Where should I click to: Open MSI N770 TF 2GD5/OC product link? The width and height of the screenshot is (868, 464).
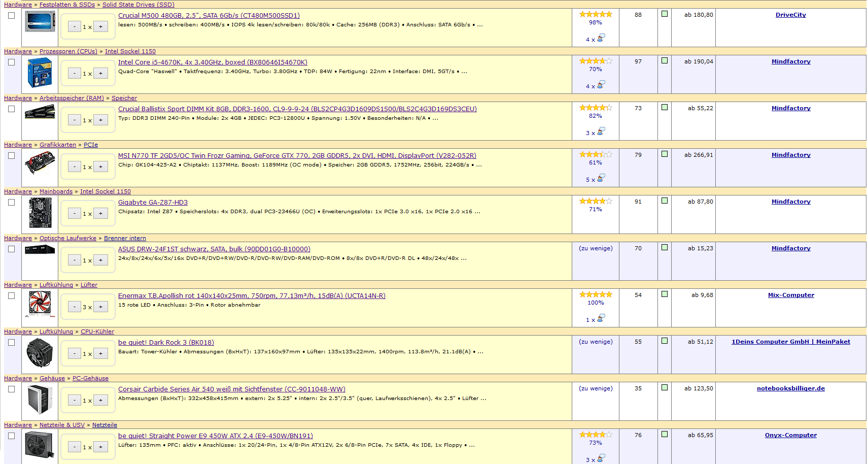(x=297, y=156)
